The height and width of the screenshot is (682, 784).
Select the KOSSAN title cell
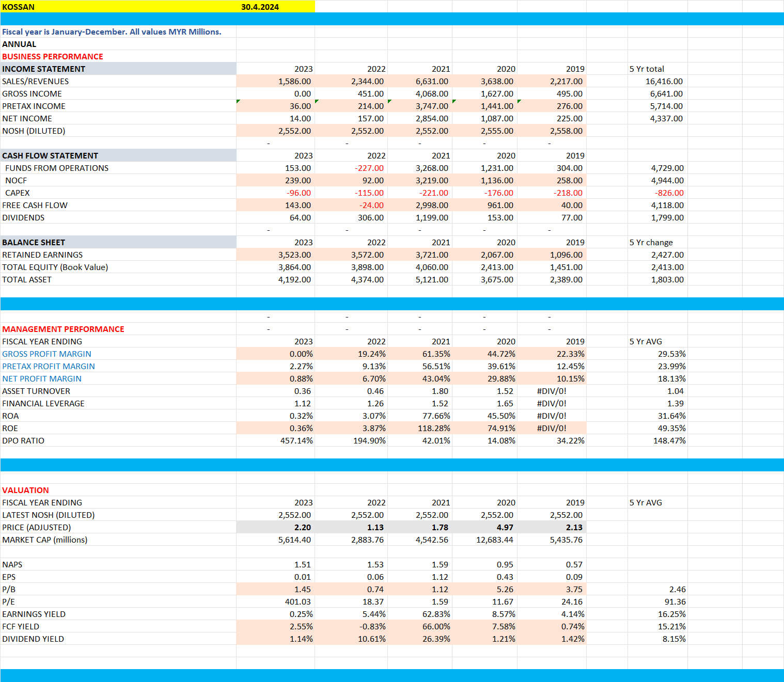click(x=118, y=7)
